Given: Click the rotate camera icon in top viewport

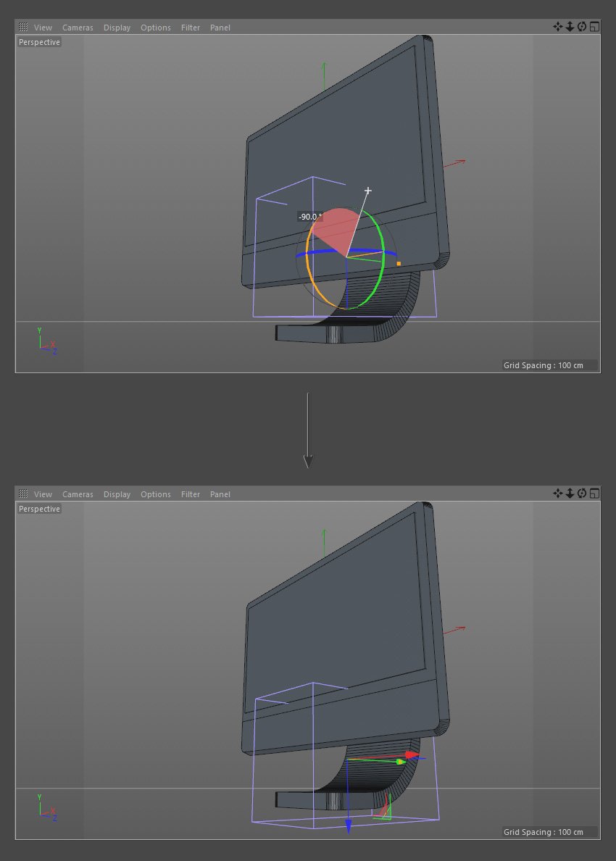Looking at the screenshot, I should pos(582,26).
